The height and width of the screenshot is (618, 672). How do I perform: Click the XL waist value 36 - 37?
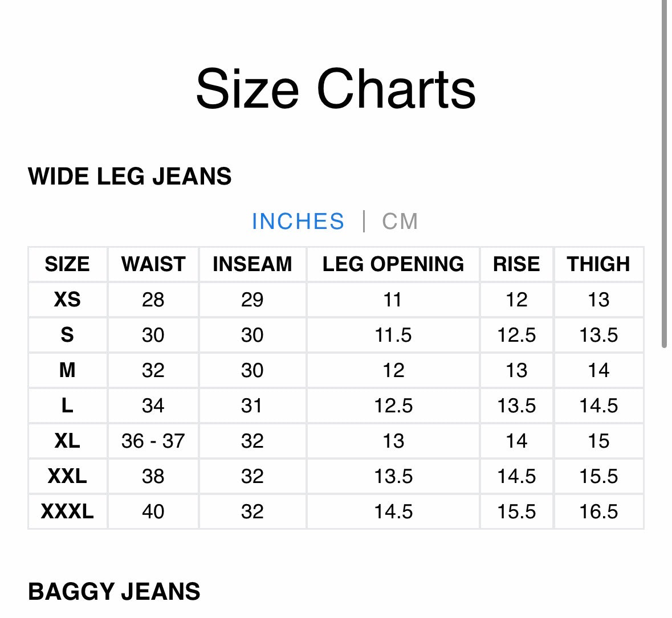[153, 441]
